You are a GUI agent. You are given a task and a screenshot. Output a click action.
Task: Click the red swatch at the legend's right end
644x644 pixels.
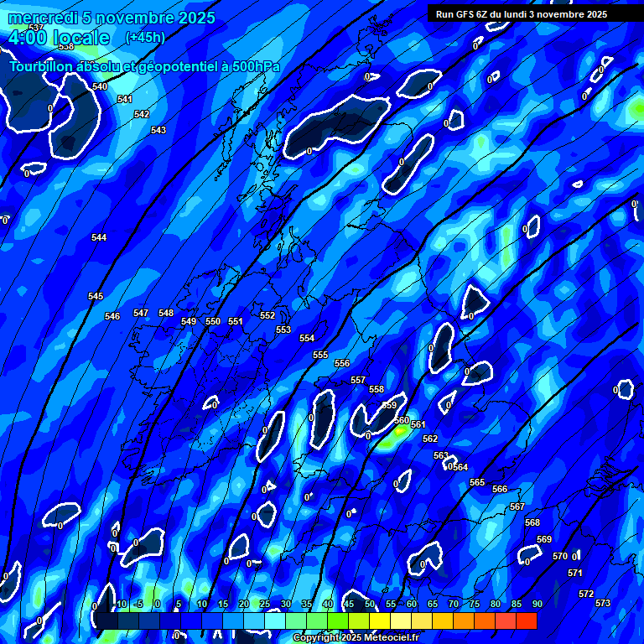(527, 621)
